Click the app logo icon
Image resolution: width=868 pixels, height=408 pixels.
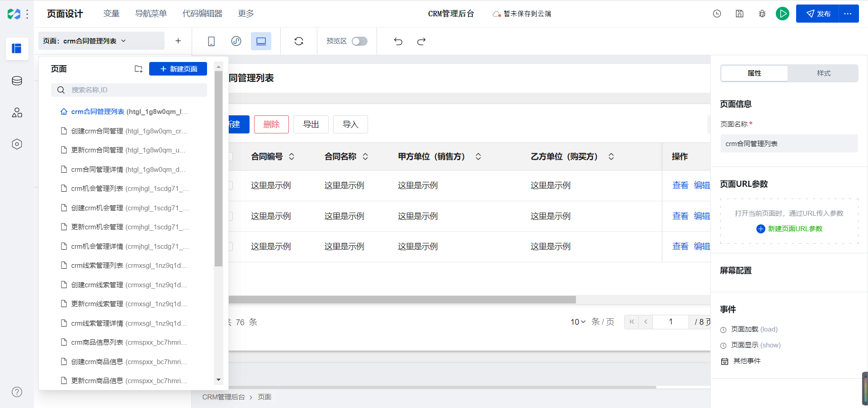pyautogui.click(x=14, y=14)
